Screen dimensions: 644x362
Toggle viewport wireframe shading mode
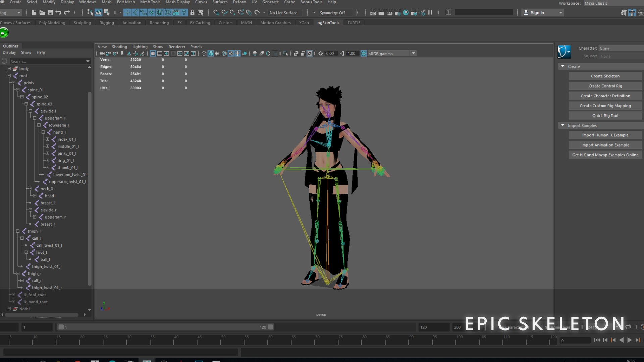point(204,54)
